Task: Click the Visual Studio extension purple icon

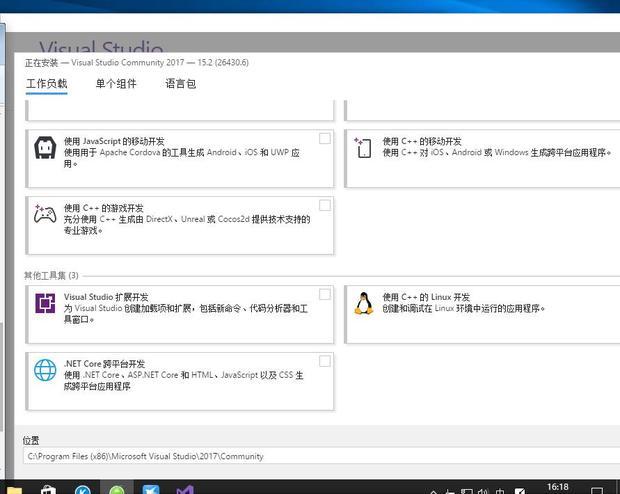Action: coord(45,303)
